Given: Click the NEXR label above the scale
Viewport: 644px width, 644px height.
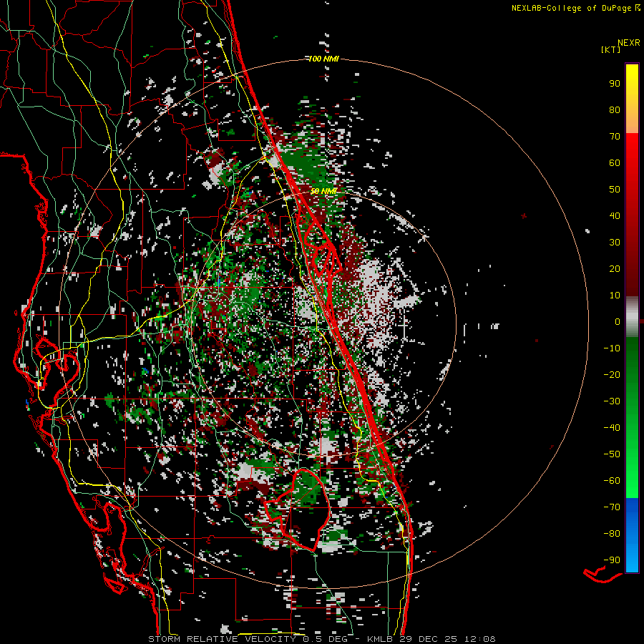Looking at the screenshot, I should pyautogui.click(x=628, y=43).
